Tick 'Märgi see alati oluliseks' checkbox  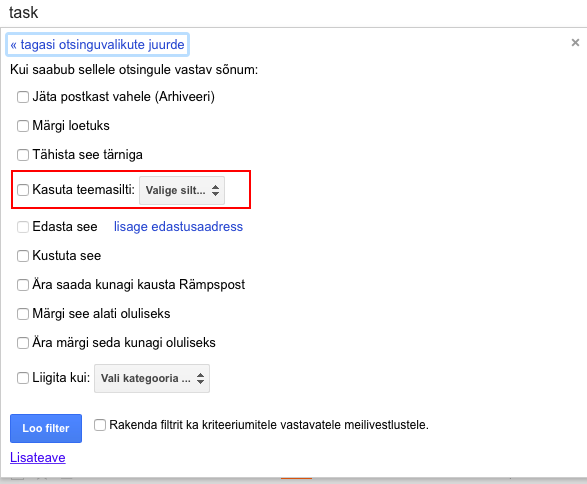pyautogui.click(x=23, y=314)
